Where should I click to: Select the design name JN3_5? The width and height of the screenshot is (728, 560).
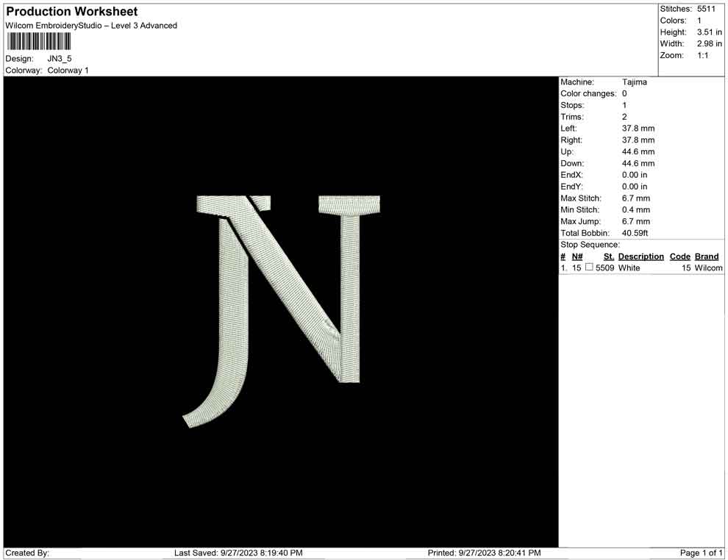(x=60, y=59)
